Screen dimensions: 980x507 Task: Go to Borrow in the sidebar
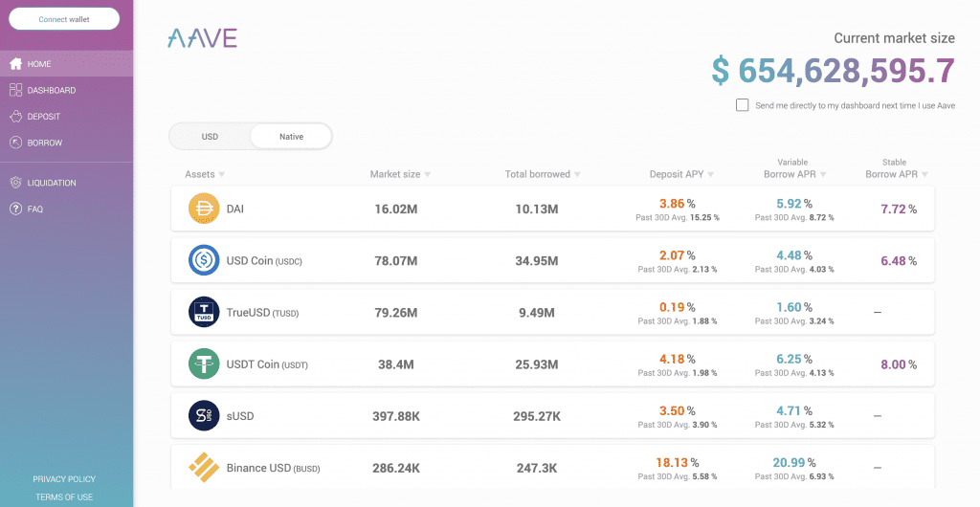click(44, 143)
